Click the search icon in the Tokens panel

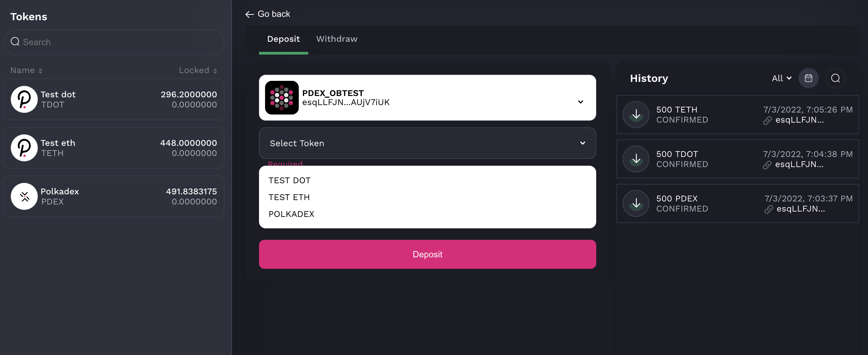click(15, 42)
